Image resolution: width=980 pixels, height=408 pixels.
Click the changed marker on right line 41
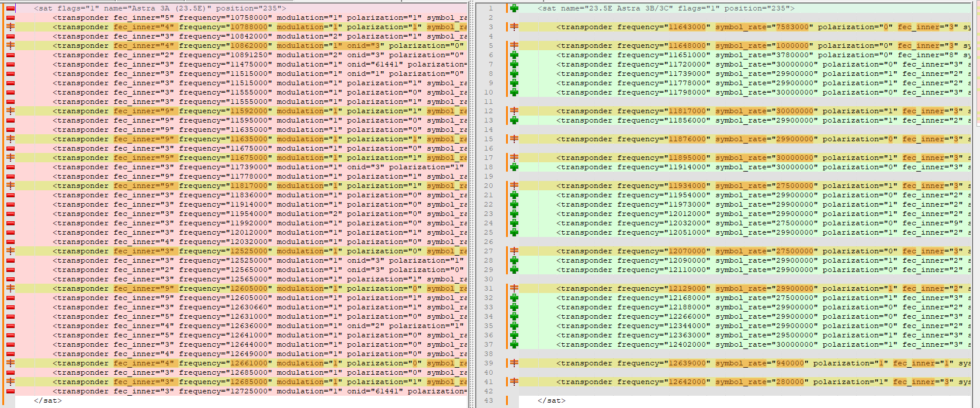[x=514, y=382]
